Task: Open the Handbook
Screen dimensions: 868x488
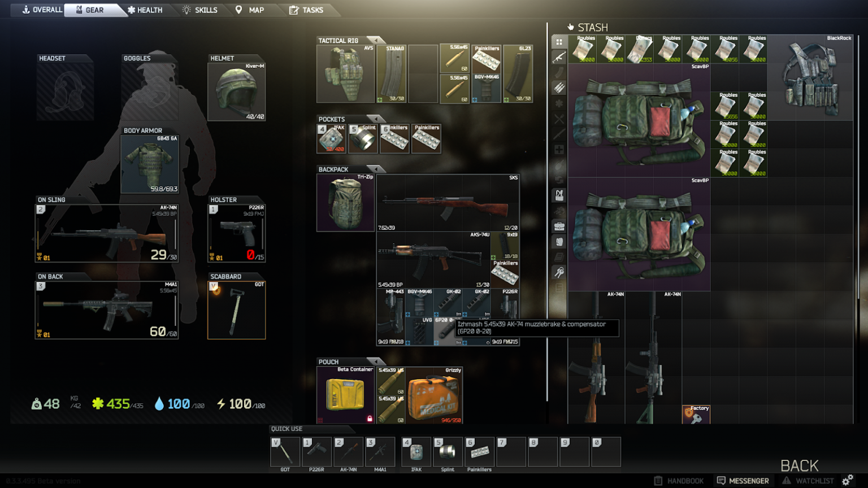Action: pyautogui.click(x=679, y=481)
